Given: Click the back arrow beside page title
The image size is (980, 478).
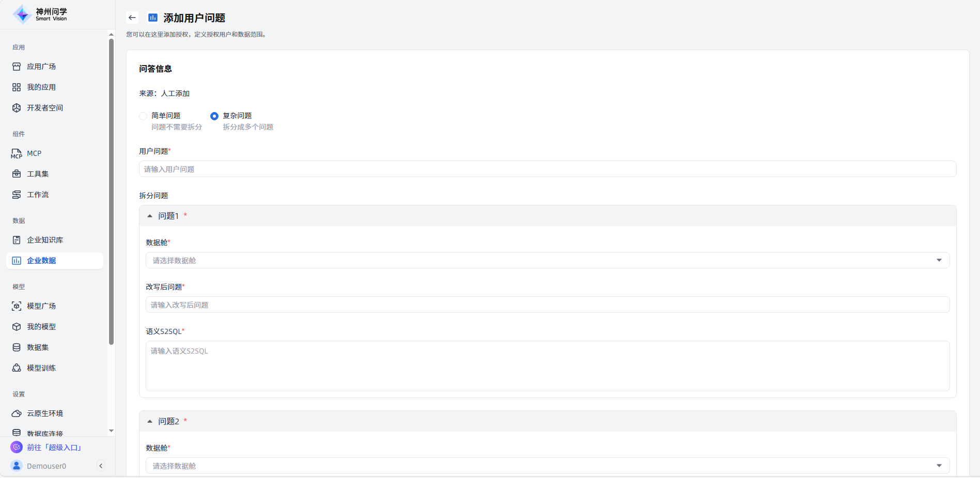Looking at the screenshot, I should click(x=132, y=18).
